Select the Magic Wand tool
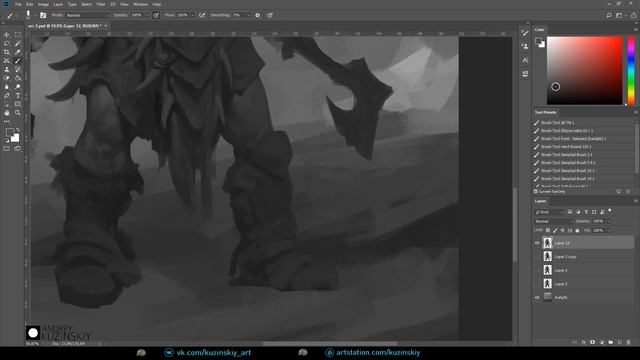Image resolution: width=640 pixels, height=360 pixels. pyautogui.click(x=18, y=44)
